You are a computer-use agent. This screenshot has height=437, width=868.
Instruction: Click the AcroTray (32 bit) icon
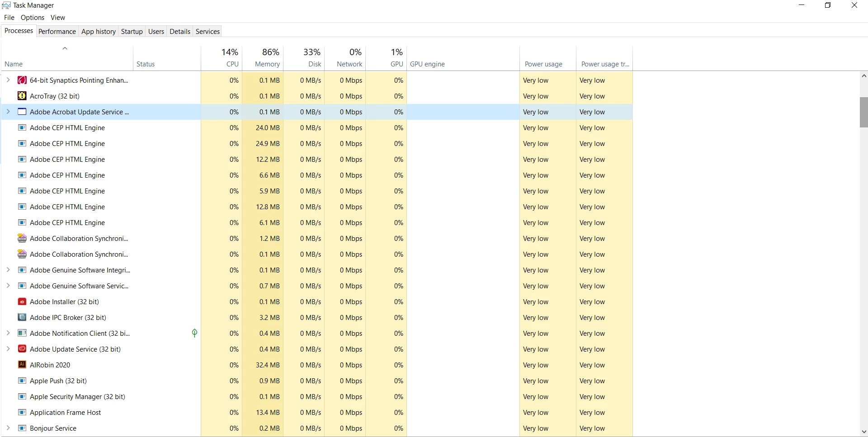(x=22, y=96)
